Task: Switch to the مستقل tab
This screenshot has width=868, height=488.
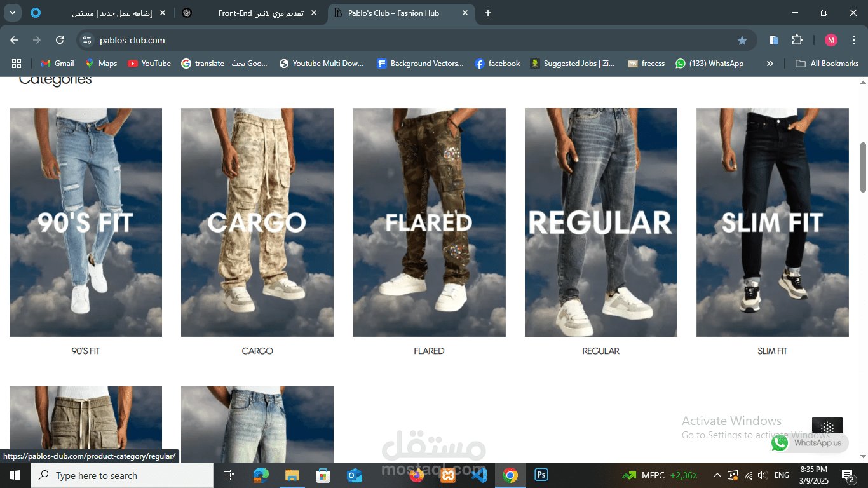Action: coord(100,13)
